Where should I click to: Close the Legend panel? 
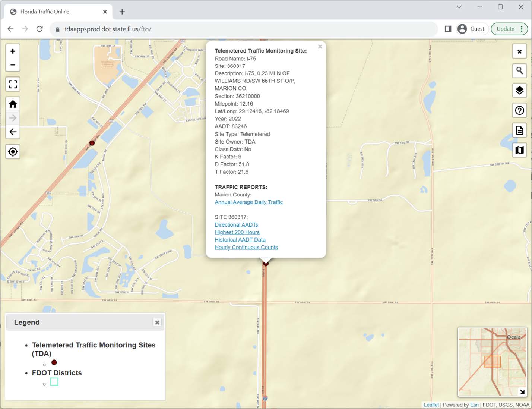click(157, 323)
